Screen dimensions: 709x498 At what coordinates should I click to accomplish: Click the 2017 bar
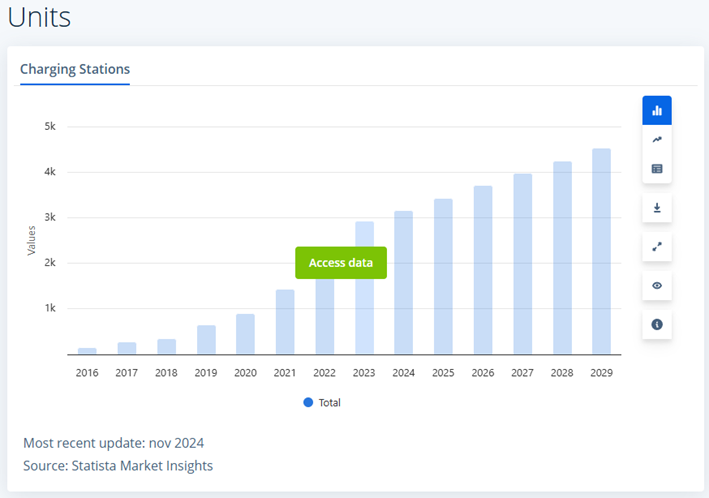[x=127, y=348]
